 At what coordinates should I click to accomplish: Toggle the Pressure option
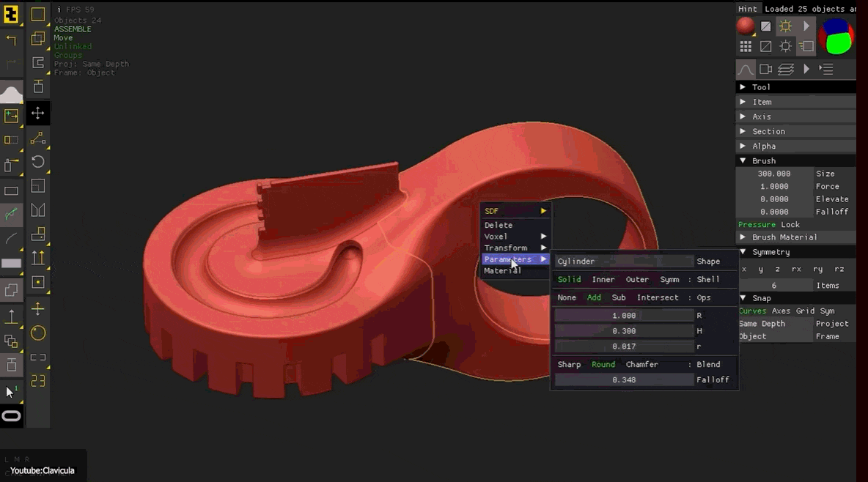tap(757, 225)
